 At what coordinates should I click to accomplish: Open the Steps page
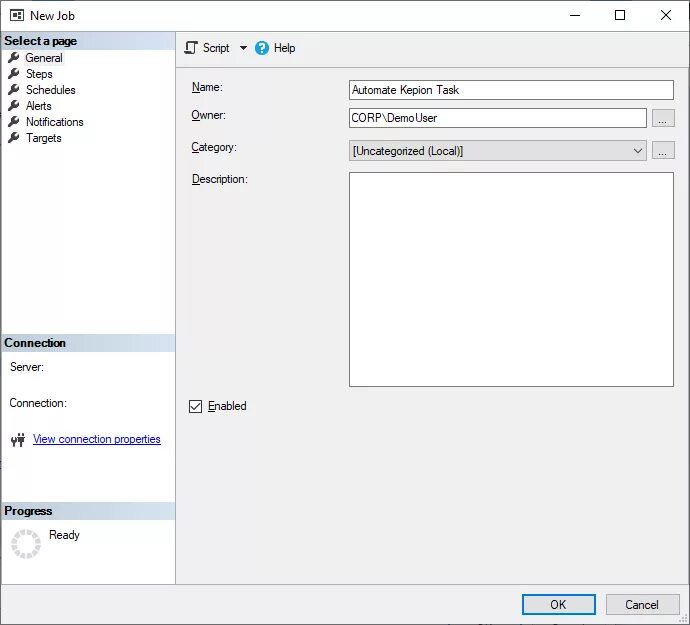(x=39, y=74)
